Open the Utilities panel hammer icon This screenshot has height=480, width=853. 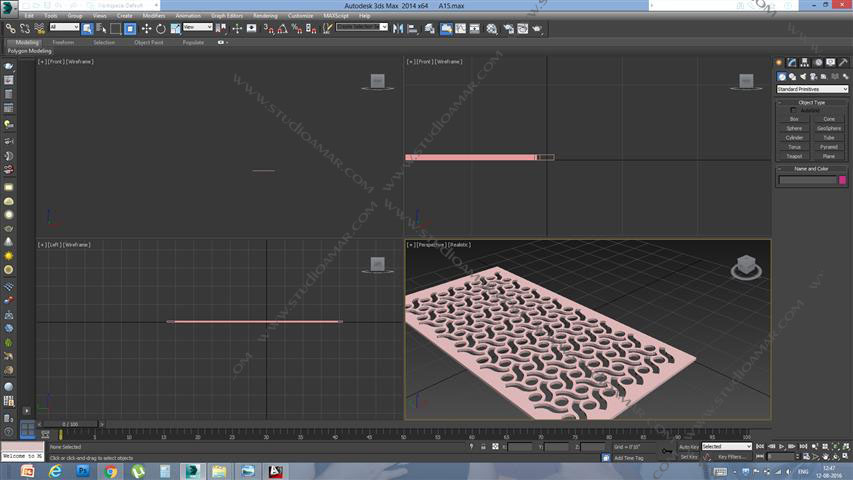point(843,63)
